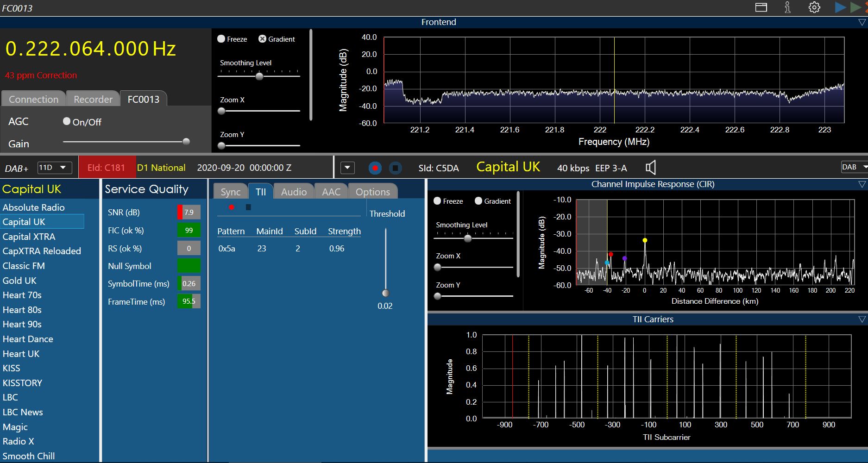
Task: Start audio recording with red record button
Action: pyautogui.click(x=375, y=168)
